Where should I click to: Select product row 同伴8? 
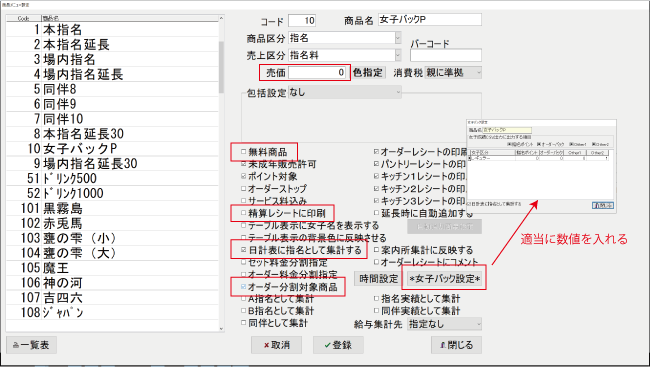click(x=112, y=89)
